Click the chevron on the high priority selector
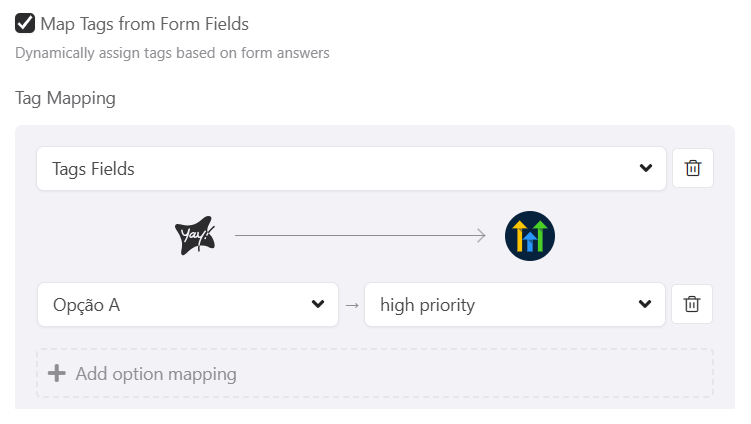 tap(646, 305)
